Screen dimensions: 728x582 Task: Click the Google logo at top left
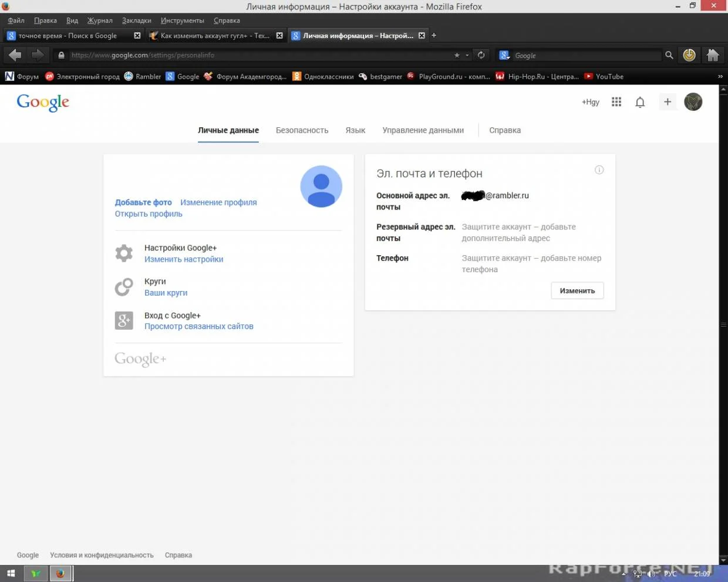[x=43, y=102]
